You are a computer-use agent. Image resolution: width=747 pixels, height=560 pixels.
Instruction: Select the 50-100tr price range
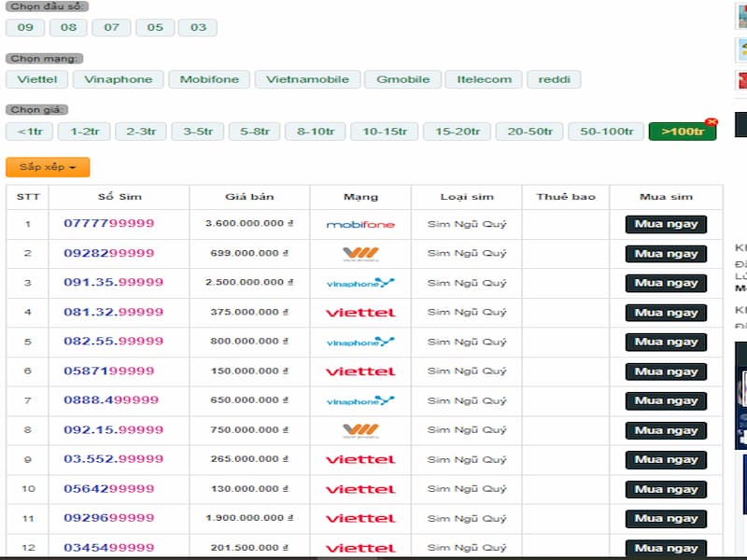tap(606, 132)
